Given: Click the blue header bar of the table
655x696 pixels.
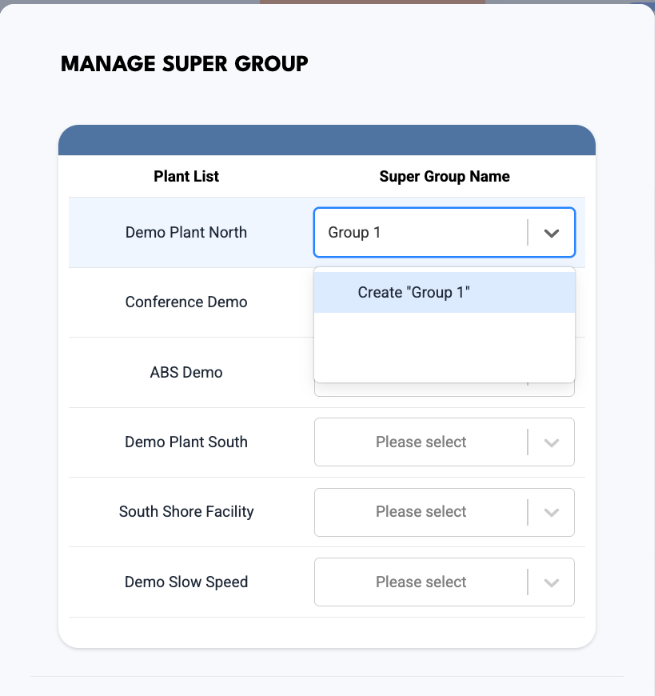Looking at the screenshot, I should tap(327, 140).
